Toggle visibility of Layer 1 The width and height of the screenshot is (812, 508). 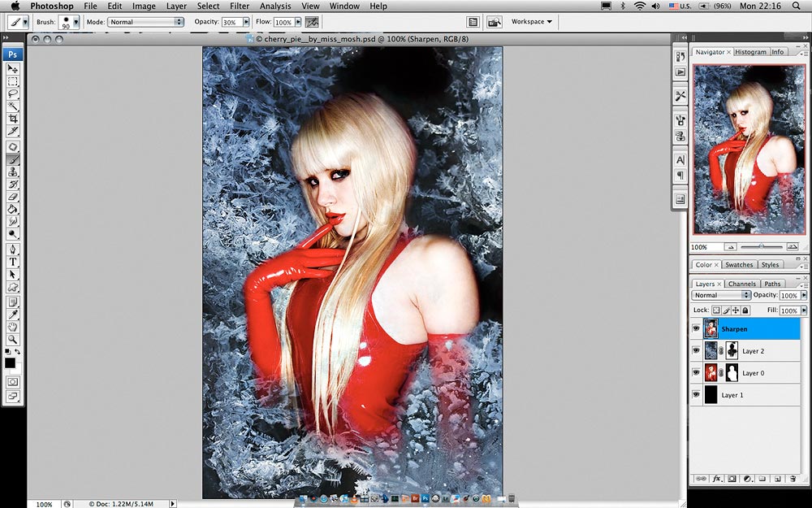(696, 395)
